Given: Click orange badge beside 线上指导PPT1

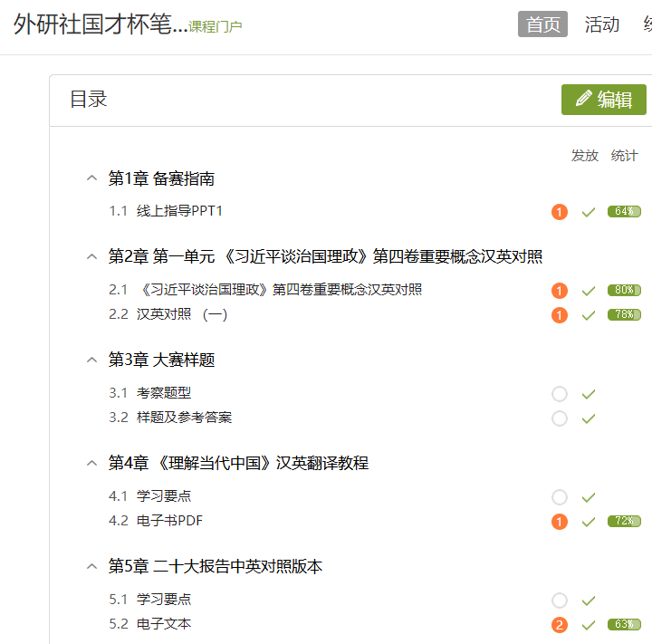Looking at the screenshot, I should (560, 212).
